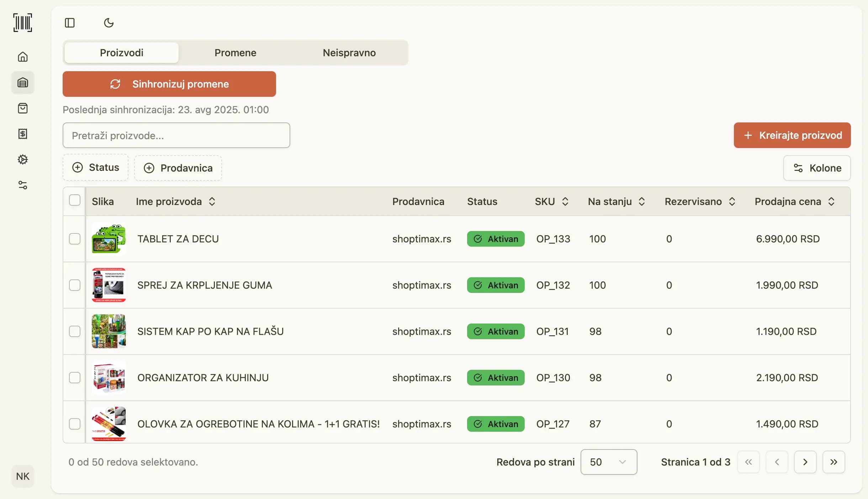The image size is (868, 499).
Task: Collapse the sidebar using the panel icon
Action: [70, 22]
